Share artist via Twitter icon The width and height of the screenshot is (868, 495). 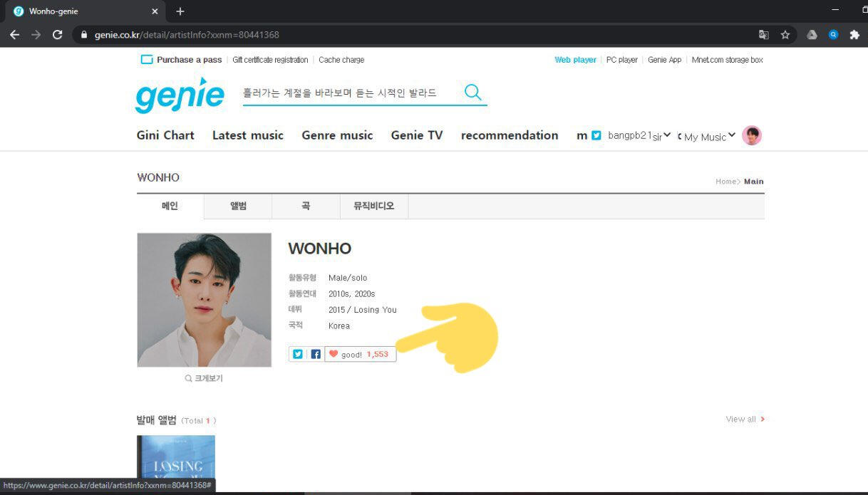(x=298, y=354)
